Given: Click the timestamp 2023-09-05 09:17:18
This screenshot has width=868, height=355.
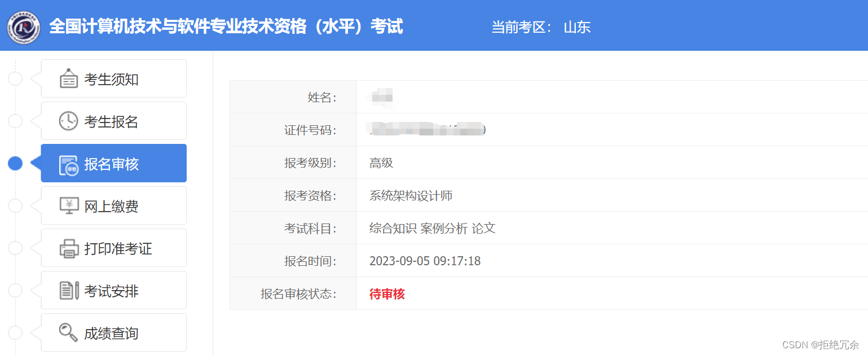Looking at the screenshot, I should point(425,261).
